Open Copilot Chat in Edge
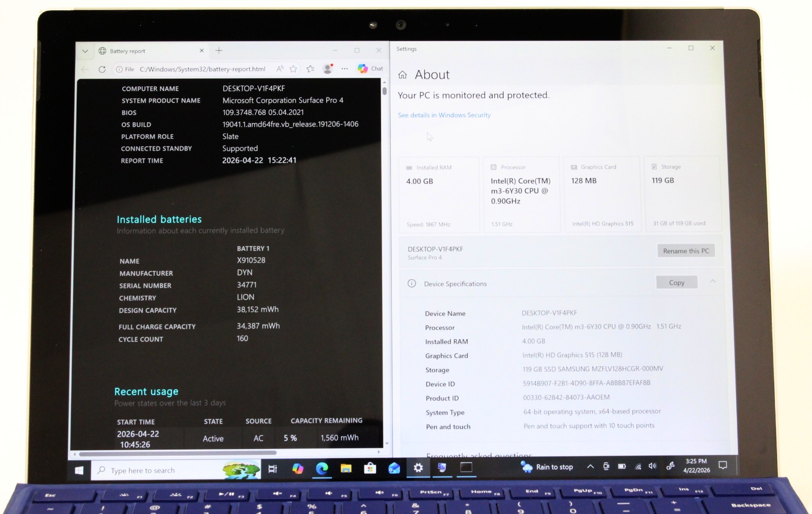The height and width of the screenshot is (514, 812). pos(370,69)
